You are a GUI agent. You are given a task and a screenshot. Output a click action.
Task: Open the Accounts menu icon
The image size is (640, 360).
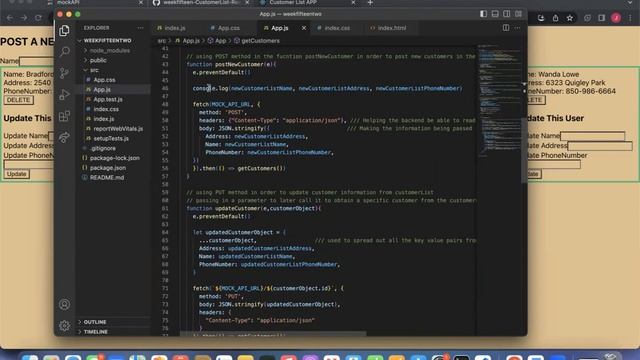coord(64,304)
